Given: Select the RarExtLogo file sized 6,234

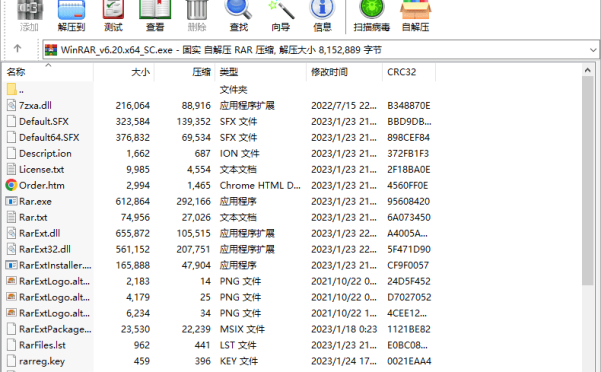Looking at the screenshot, I should pos(54,313).
